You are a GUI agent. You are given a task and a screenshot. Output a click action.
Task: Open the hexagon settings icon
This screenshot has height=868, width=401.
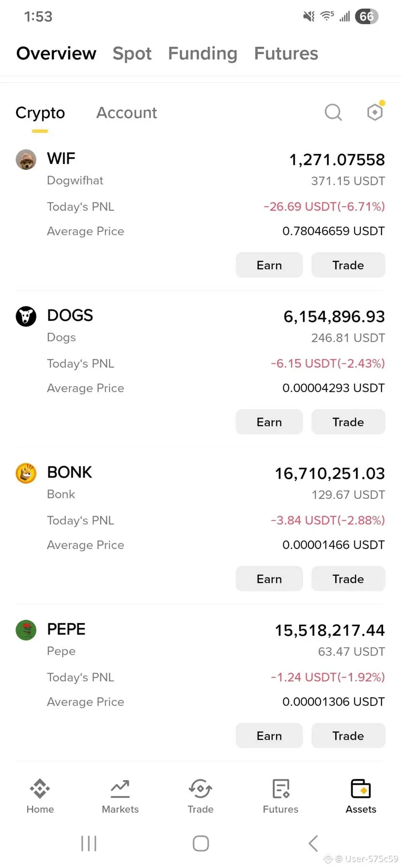click(375, 112)
